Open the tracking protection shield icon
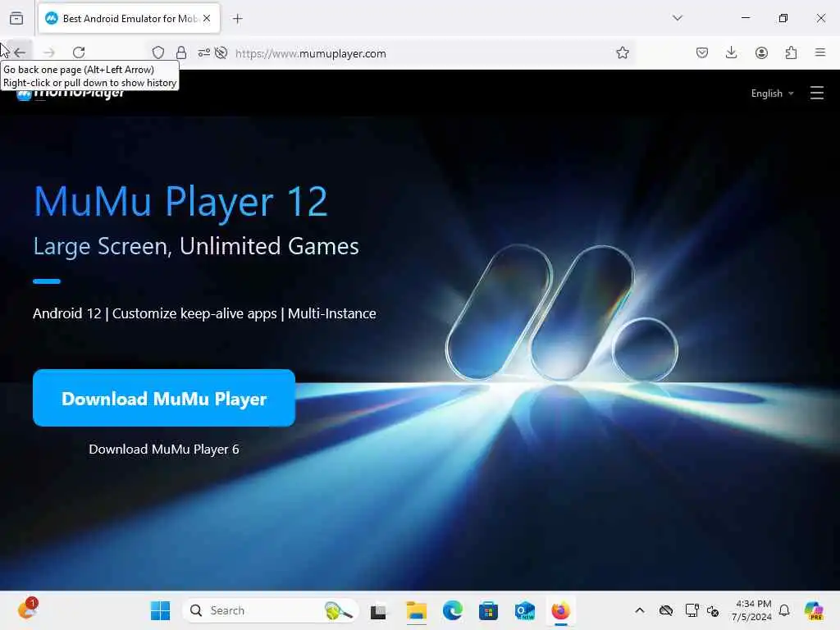 coord(158,52)
